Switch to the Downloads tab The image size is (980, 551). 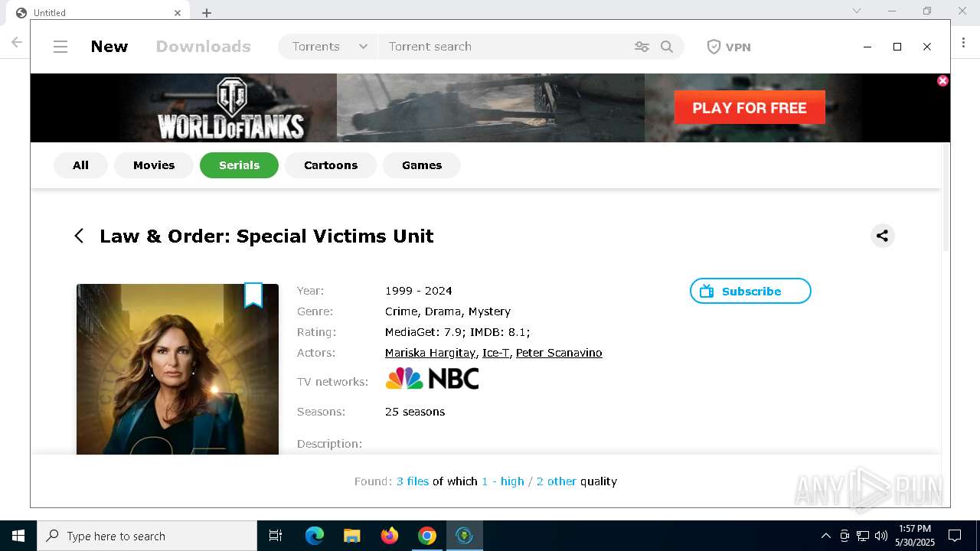point(203,47)
